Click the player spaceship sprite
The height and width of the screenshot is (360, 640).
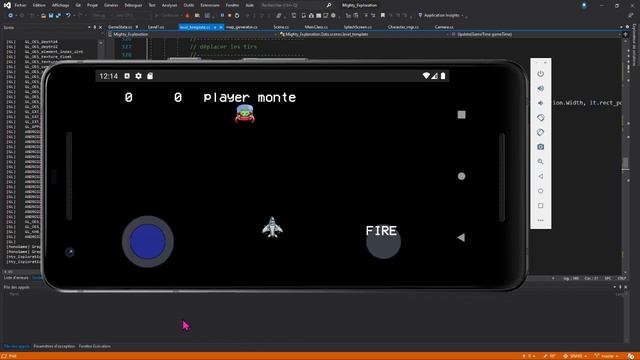(x=272, y=227)
